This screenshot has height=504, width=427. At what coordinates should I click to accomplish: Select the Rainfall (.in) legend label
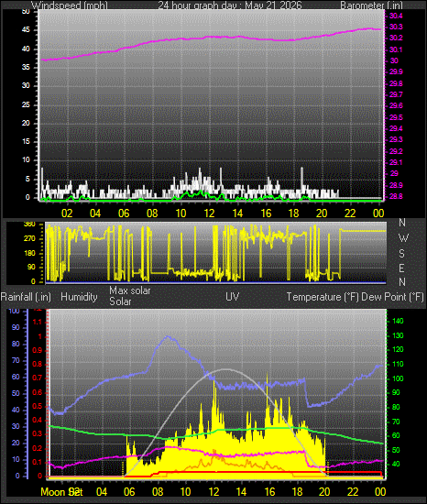[x=26, y=297]
